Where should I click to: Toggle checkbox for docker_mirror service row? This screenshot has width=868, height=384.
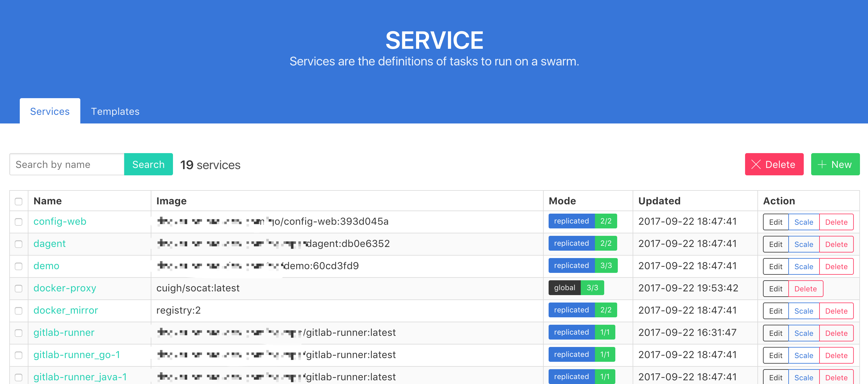[19, 311]
